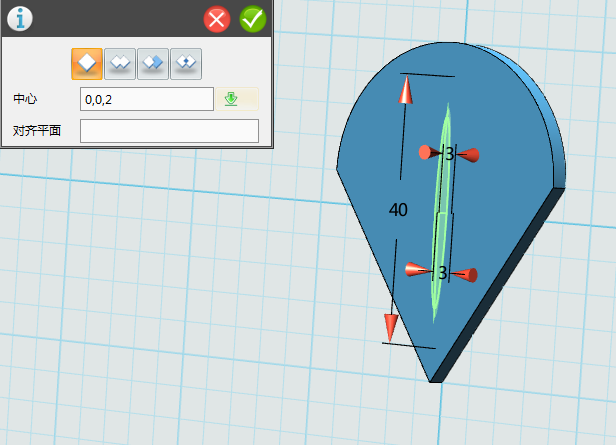Viewport: 616px width, 445px height.
Task: Cancel with the red X button
Action: [x=217, y=19]
